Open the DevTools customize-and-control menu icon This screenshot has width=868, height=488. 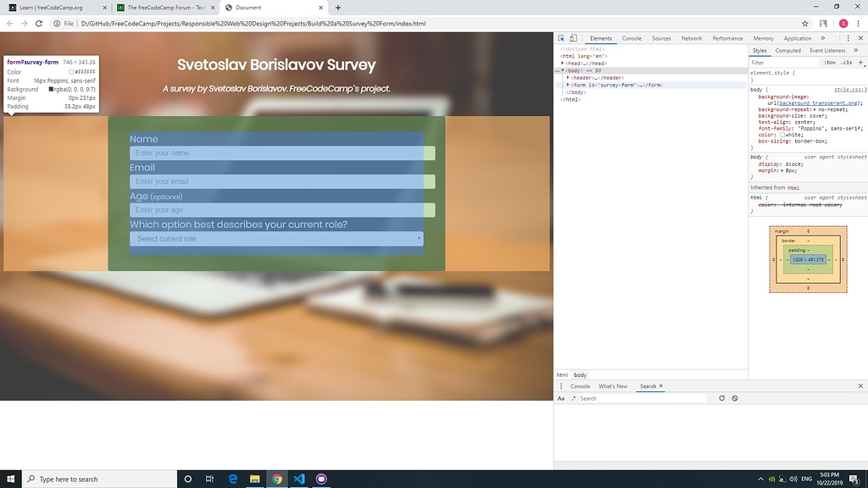click(847, 38)
